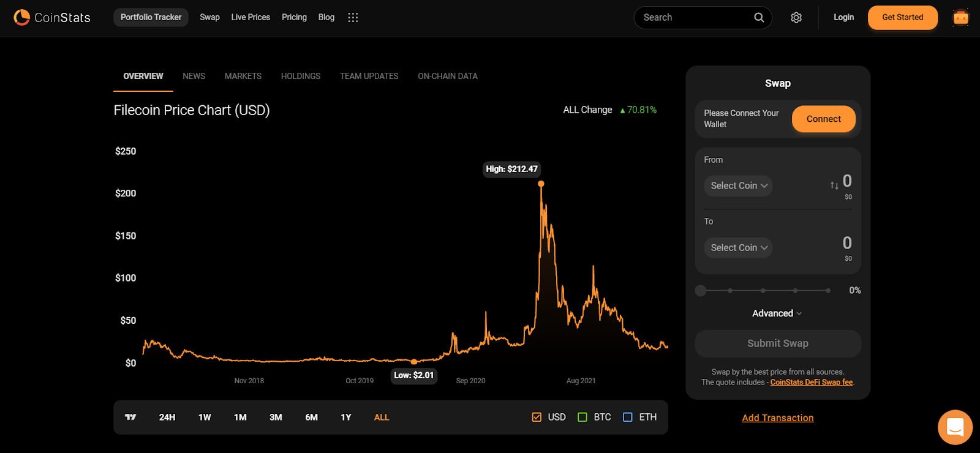Toggle the USD checkbox

coord(537,417)
